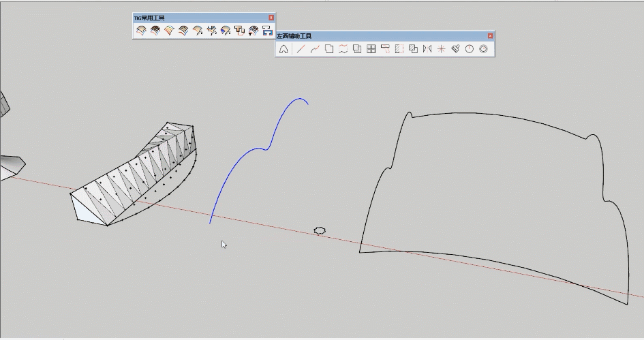The width and height of the screenshot is (644, 340).
Task: Click the small scalloped circle on the red axis
Action: [320, 231]
